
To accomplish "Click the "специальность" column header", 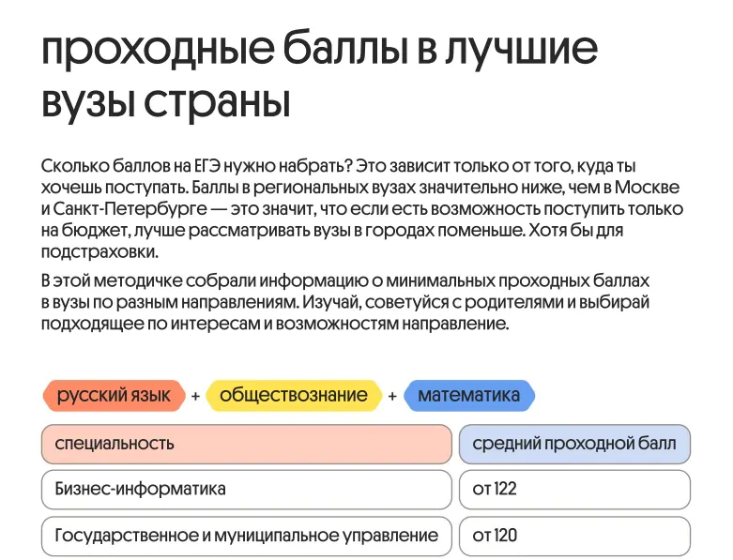I will click(x=247, y=444).
